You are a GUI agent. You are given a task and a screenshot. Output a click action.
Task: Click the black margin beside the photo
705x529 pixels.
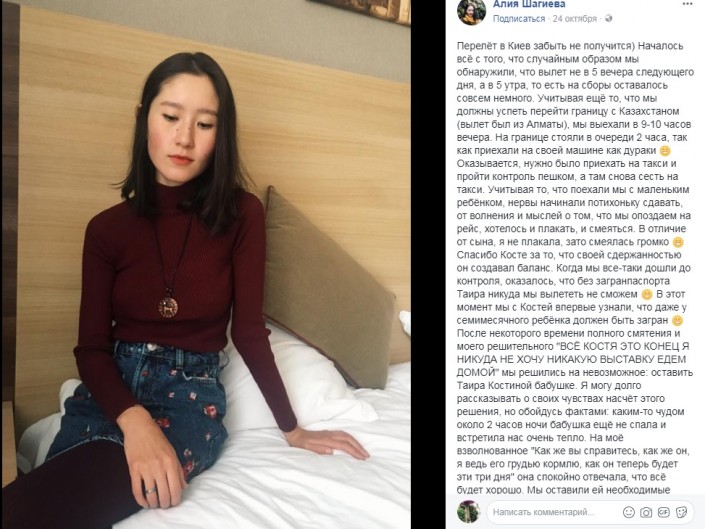pyautogui.click(x=428, y=264)
